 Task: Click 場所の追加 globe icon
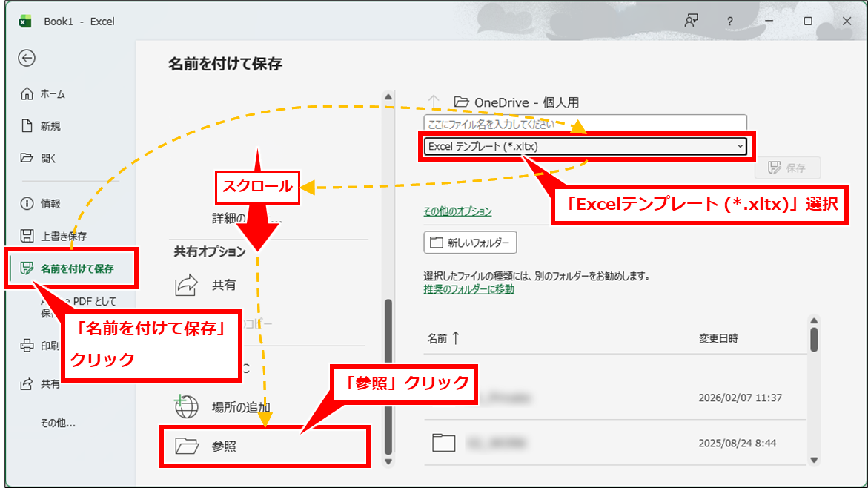pos(186,406)
